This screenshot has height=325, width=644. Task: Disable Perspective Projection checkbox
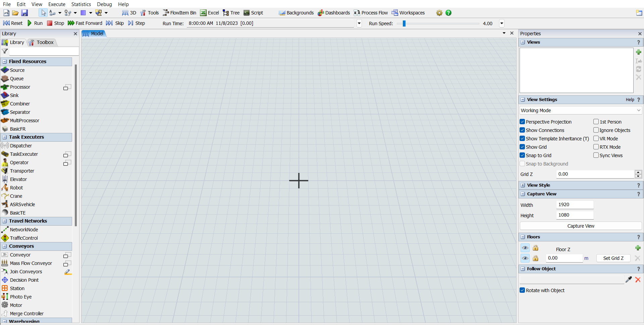coord(522,122)
